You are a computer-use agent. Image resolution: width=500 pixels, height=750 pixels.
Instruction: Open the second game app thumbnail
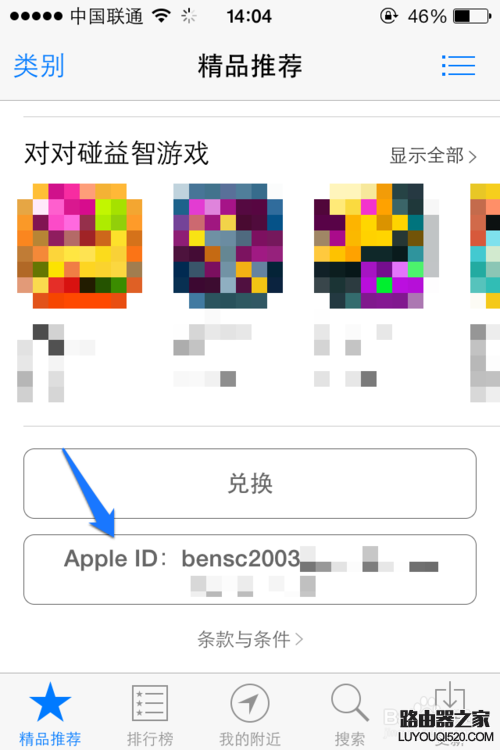pos(228,246)
